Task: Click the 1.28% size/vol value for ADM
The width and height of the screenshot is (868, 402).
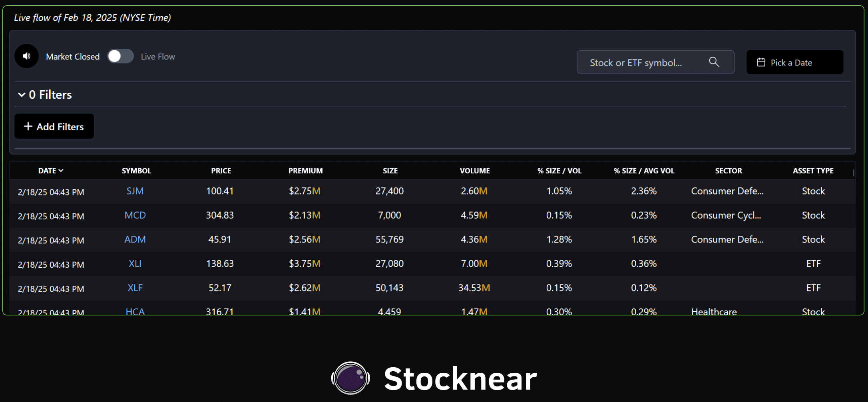Action: point(559,239)
